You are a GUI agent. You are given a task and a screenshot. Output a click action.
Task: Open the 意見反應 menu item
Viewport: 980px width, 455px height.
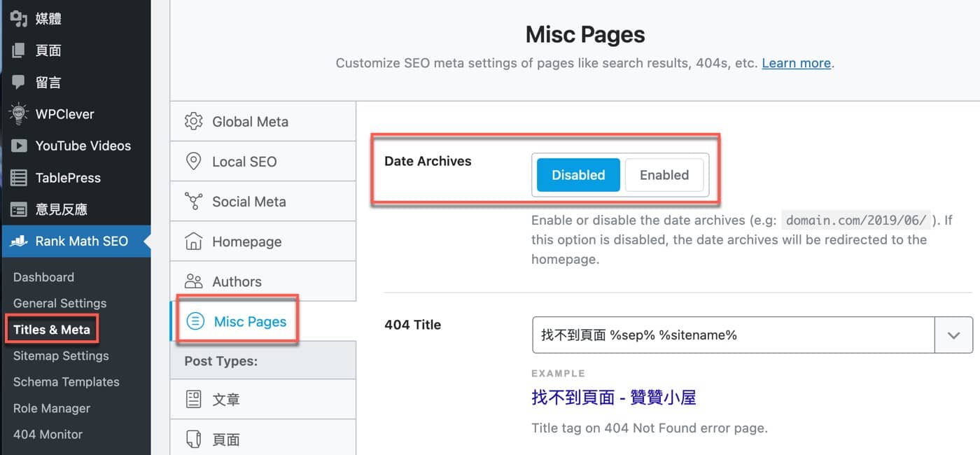pyautogui.click(x=76, y=209)
